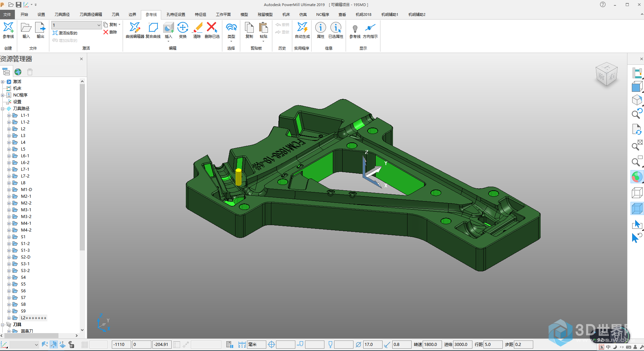Click the 激活拾取的 button
The width and height of the screenshot is (644, 351).
click(65, 33)
